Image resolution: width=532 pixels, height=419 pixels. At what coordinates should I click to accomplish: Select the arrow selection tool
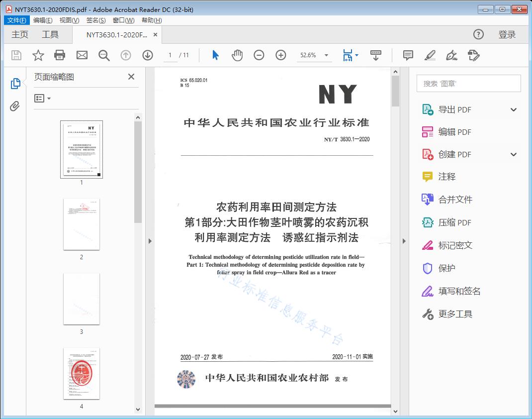(215, 55)
